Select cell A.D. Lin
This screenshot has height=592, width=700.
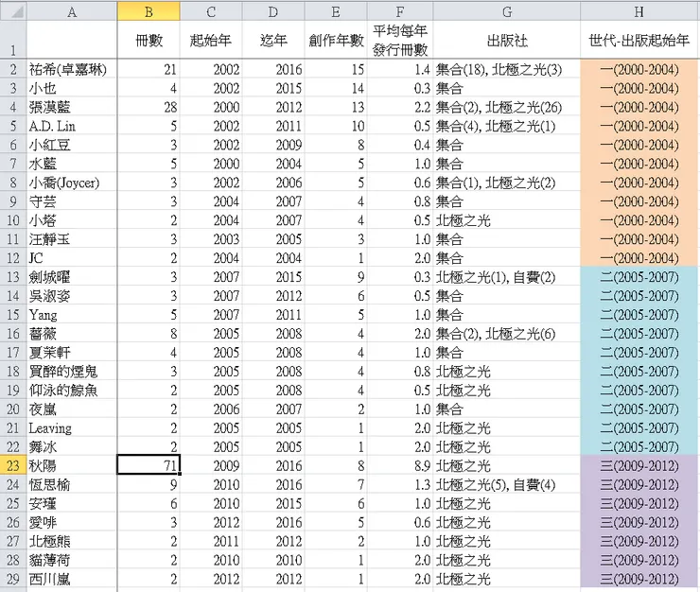[x=72, y=126]
